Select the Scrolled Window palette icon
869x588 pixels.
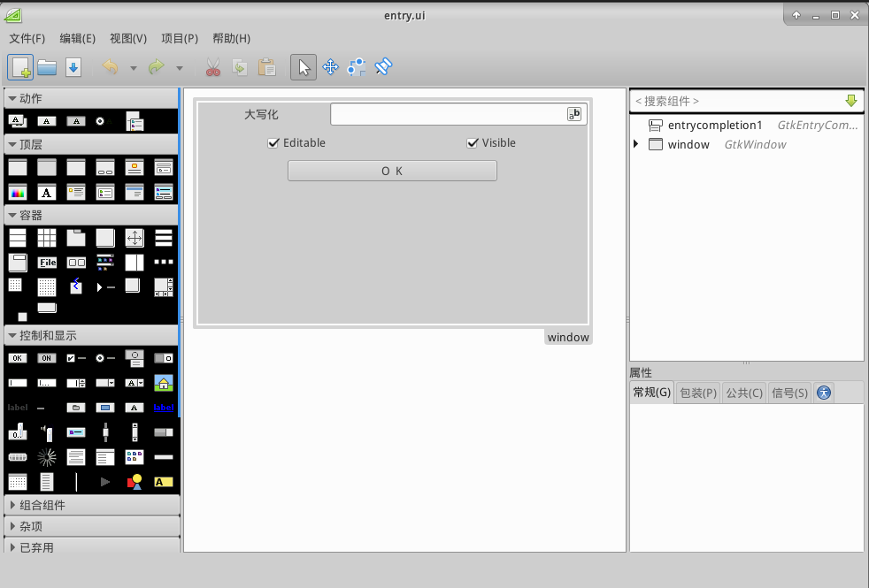tap(164, 286)
